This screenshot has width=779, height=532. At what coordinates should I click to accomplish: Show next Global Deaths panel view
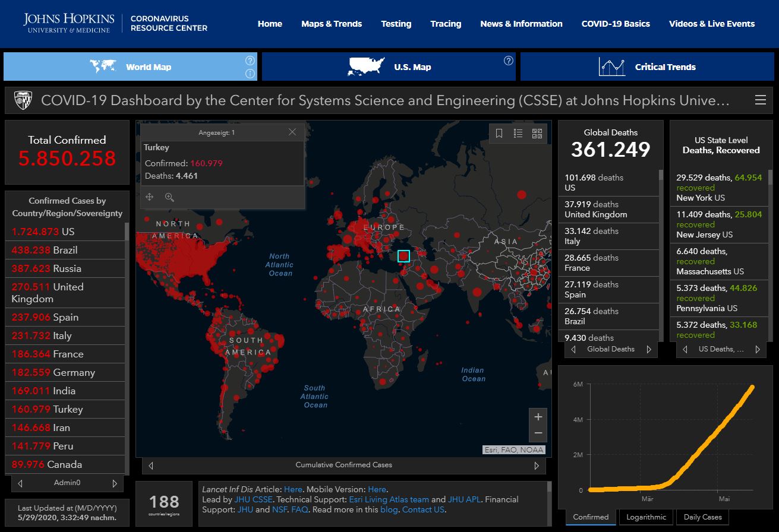[x=649, y=349]
